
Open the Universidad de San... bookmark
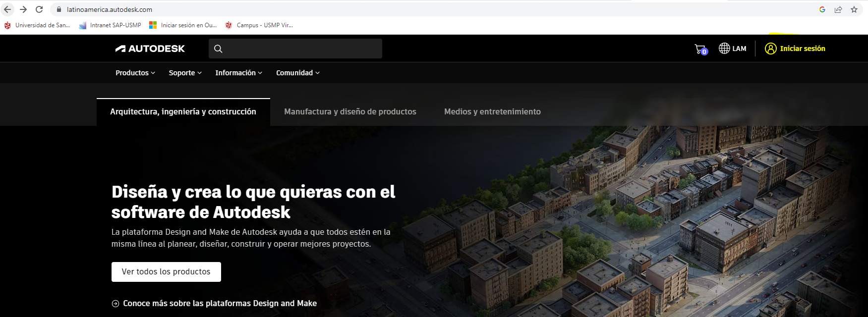(x=37, y=25)
